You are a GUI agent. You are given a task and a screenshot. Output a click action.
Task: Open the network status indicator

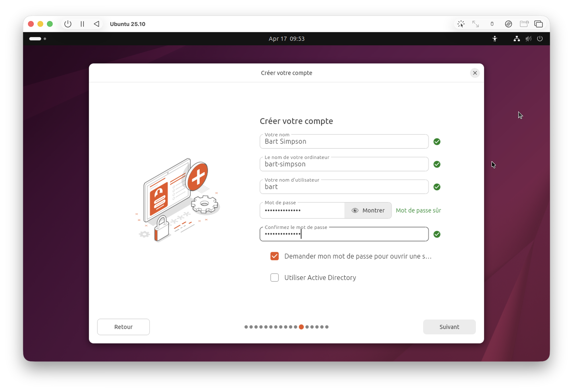point(517,39)
